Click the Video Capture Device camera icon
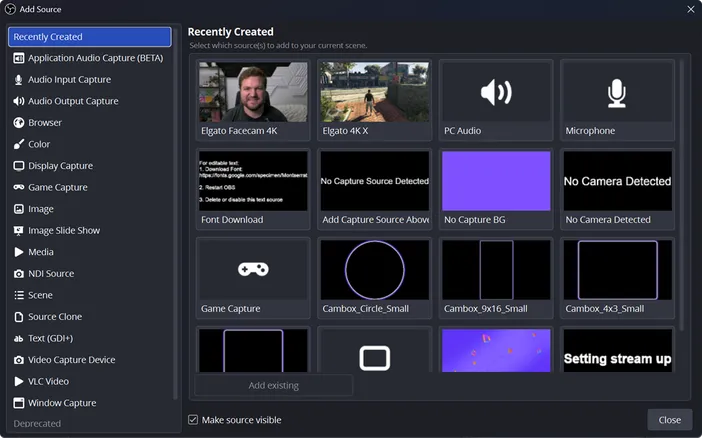The height and width of the screenshot is (438, 702). click(18, 360)
